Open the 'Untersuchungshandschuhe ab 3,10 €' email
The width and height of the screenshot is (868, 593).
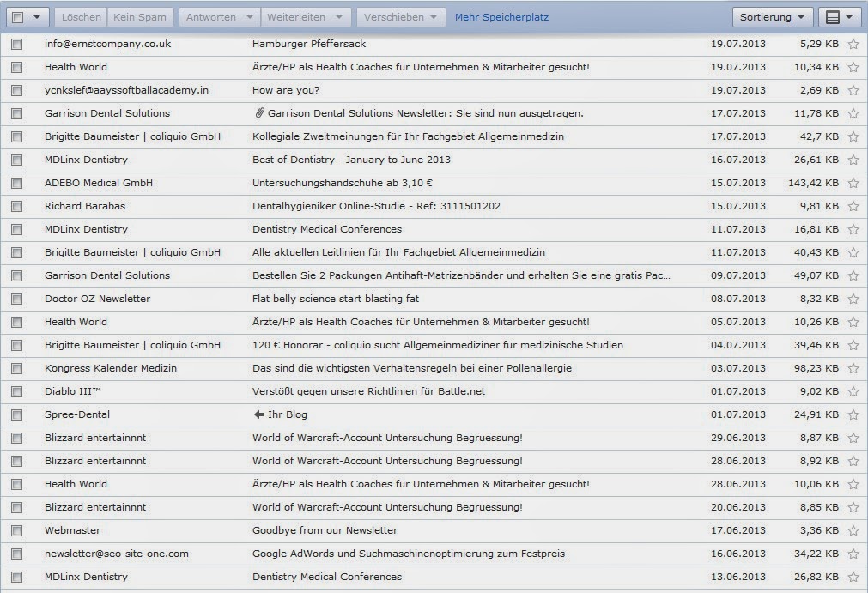[343, 183]
